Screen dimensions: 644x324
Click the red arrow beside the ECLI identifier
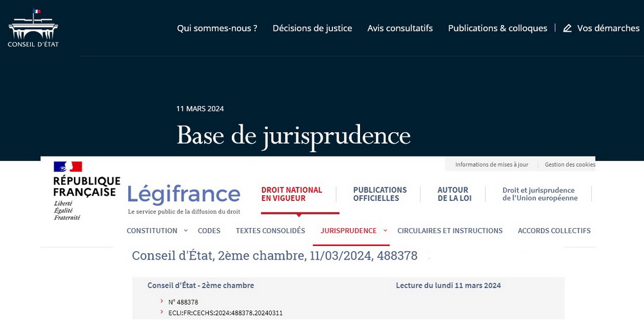coord(162,312)
